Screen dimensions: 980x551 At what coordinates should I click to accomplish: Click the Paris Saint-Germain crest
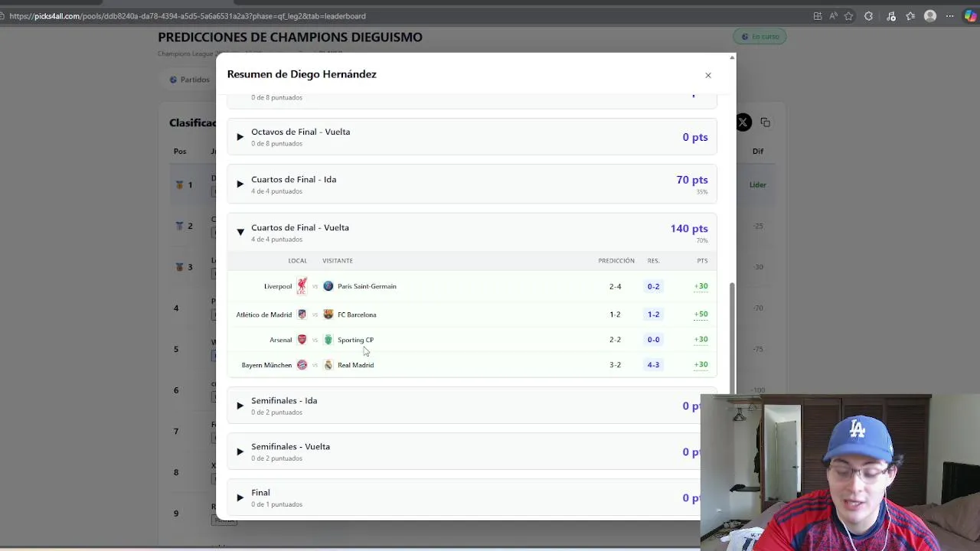(x=328, y=286)
